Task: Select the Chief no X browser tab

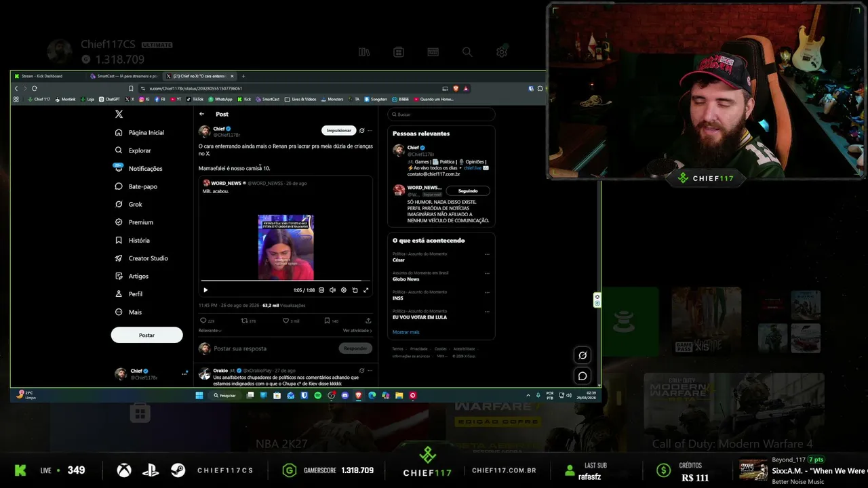Action: click(x=200, y=76)
